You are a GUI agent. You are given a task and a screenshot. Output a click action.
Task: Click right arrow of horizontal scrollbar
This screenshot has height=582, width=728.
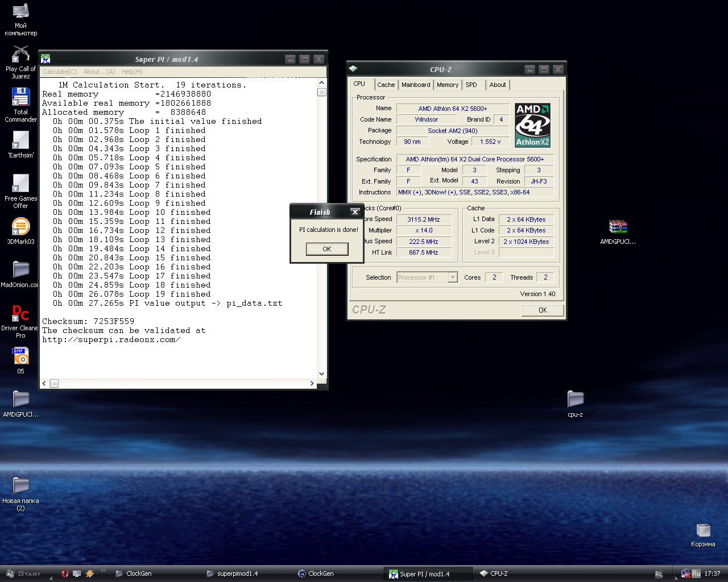312,384
